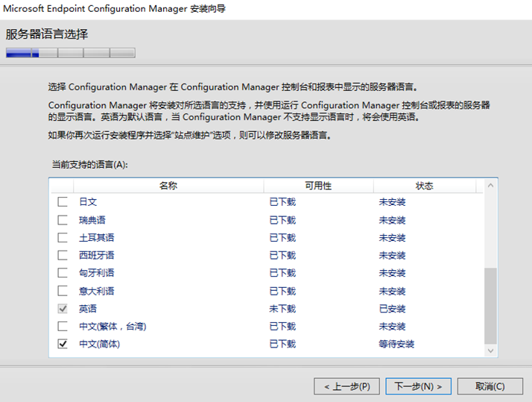Image resolution: width=532 pixels, height=402 pixels.
Task: Click 已下载 availability for 土耳其语
Action: click(x=282, y=237)
